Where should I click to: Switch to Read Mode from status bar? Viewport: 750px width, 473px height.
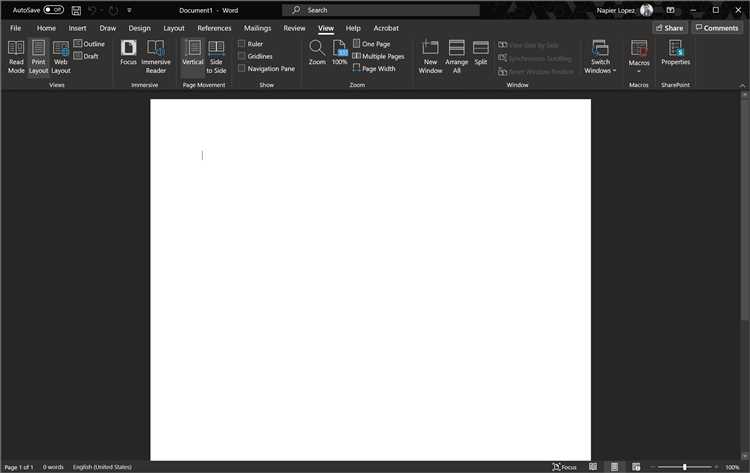coord(593,467)
